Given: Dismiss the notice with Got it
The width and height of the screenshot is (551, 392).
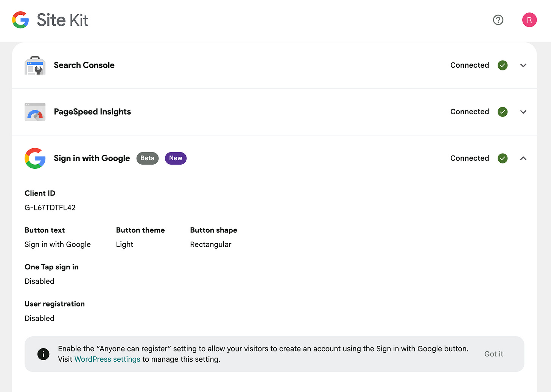Looking at the screenshot, I should click(493, 354).
